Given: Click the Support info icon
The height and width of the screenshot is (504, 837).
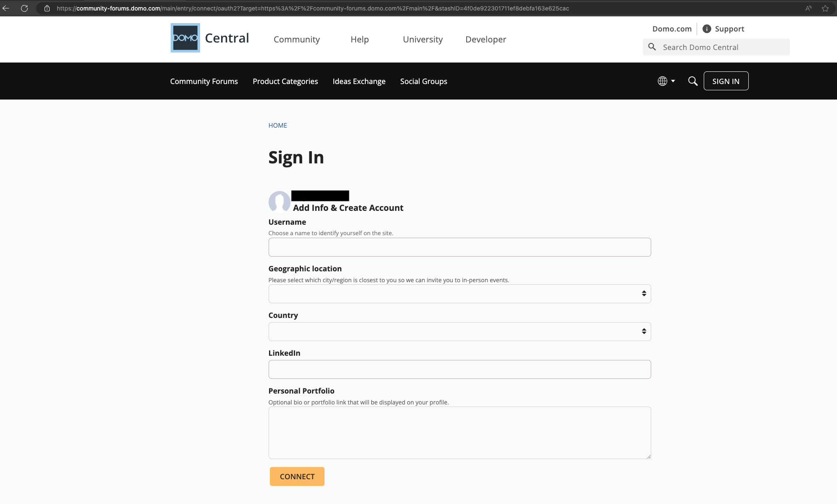Looking at the screenshot, I should coord(707,29).
